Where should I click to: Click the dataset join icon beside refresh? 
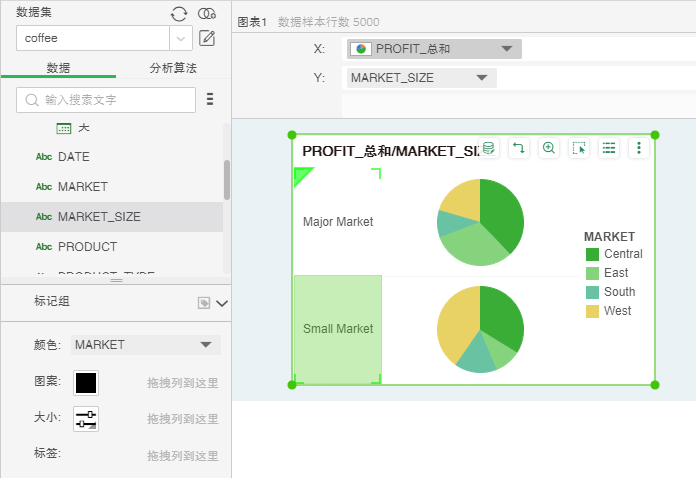[x=207, y=13]
